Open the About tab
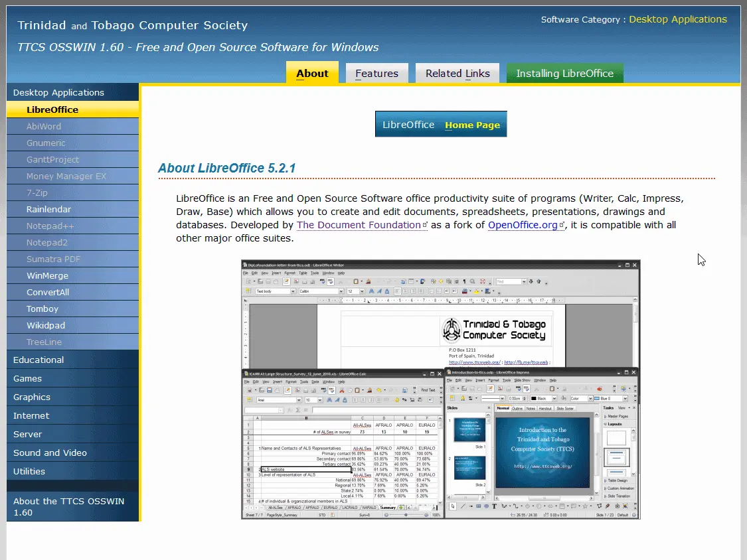Screen dimensions: 747x560 click(312, 73)
